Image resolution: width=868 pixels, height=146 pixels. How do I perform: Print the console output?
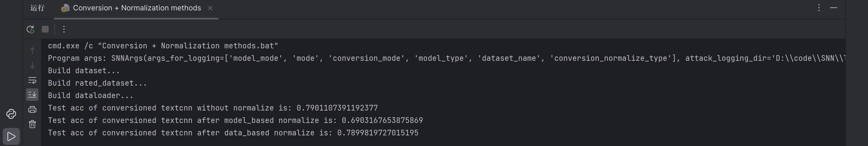tap(32, 110)
